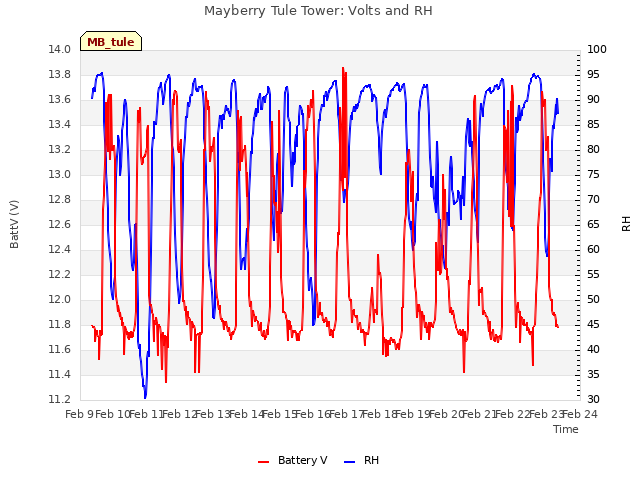Click the 13.0 left axis value
Screen dimensions: 640x480
60,174
